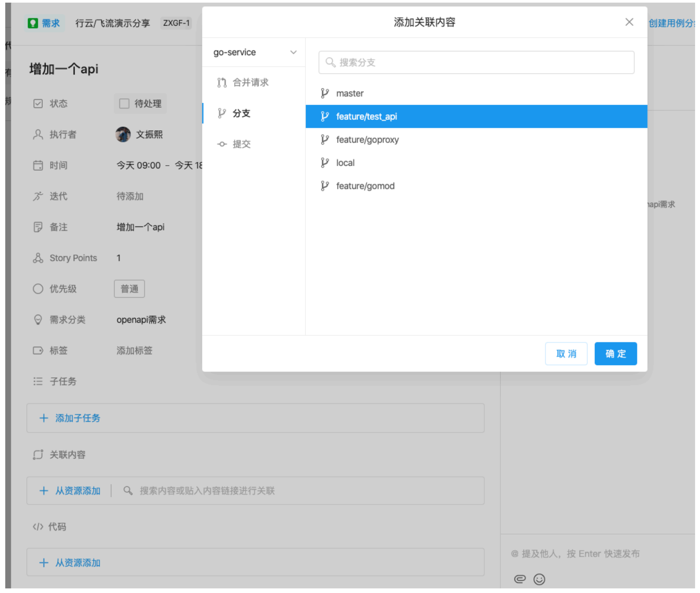Click the branch icon for feature/goproxy
The height and width of the screenshot is (593, 700).
tap(326, 140)
